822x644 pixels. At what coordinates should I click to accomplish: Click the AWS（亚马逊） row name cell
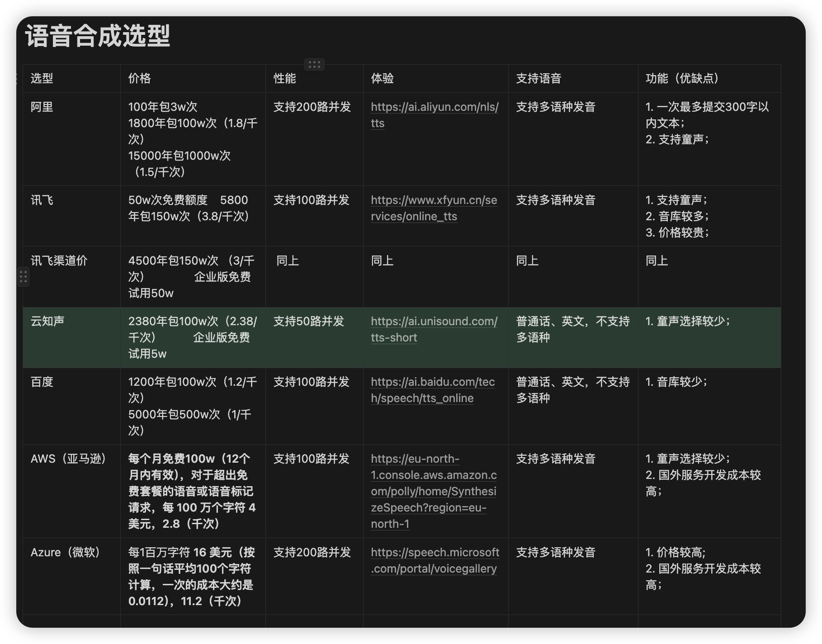(71, 491)
